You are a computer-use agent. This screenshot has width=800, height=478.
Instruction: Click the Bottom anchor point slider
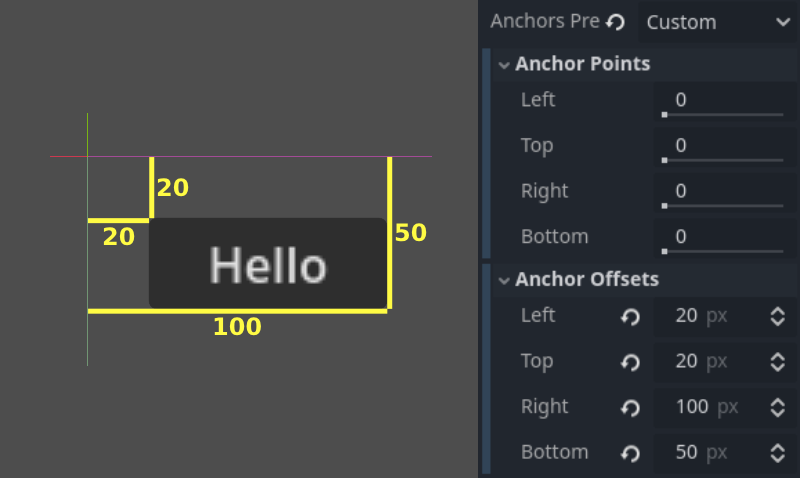(722, 251)
